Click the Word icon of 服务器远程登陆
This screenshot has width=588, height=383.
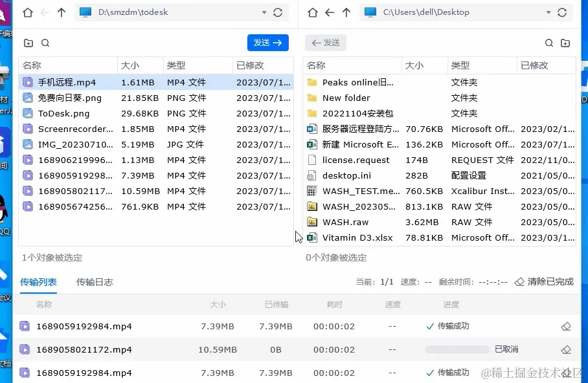point(312,129)
